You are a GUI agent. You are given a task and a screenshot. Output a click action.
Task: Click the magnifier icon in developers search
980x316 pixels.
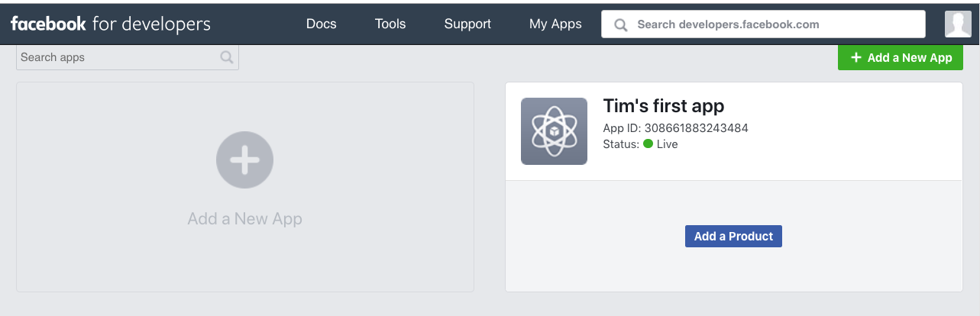point(622,24)
